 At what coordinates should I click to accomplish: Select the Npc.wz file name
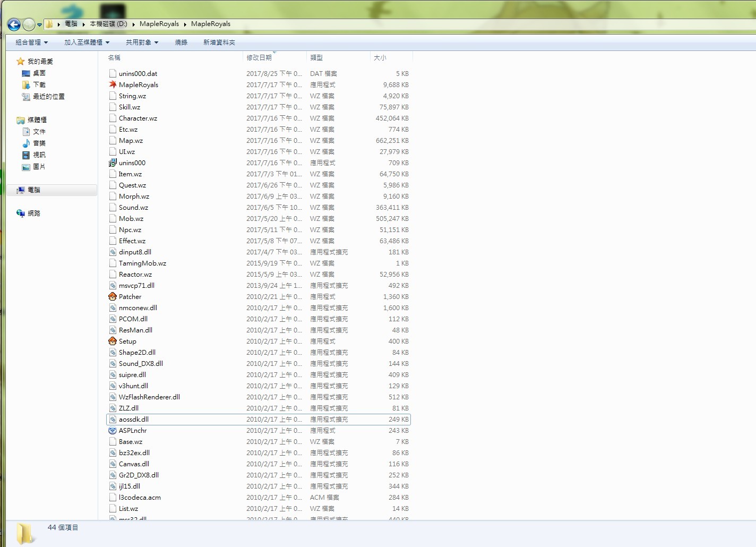(x=130, y=229)
